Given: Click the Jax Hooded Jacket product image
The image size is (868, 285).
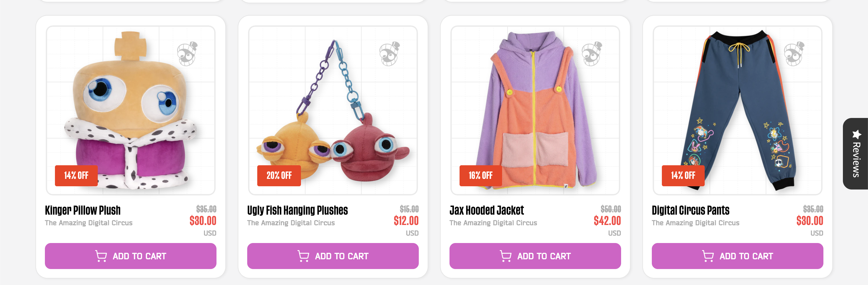Looking at the screenshot, I should pos(535,110).
